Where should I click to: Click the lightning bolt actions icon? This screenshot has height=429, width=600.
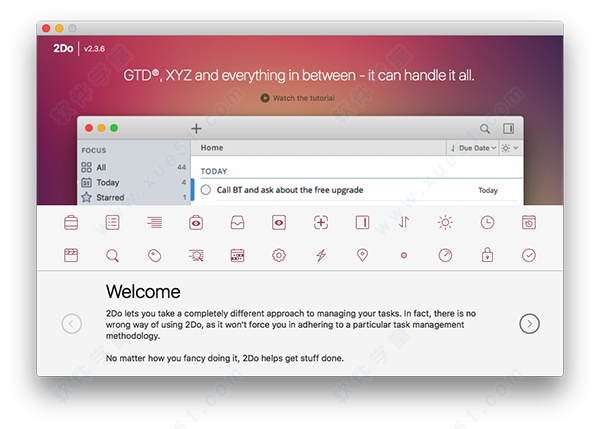(321, 255)
